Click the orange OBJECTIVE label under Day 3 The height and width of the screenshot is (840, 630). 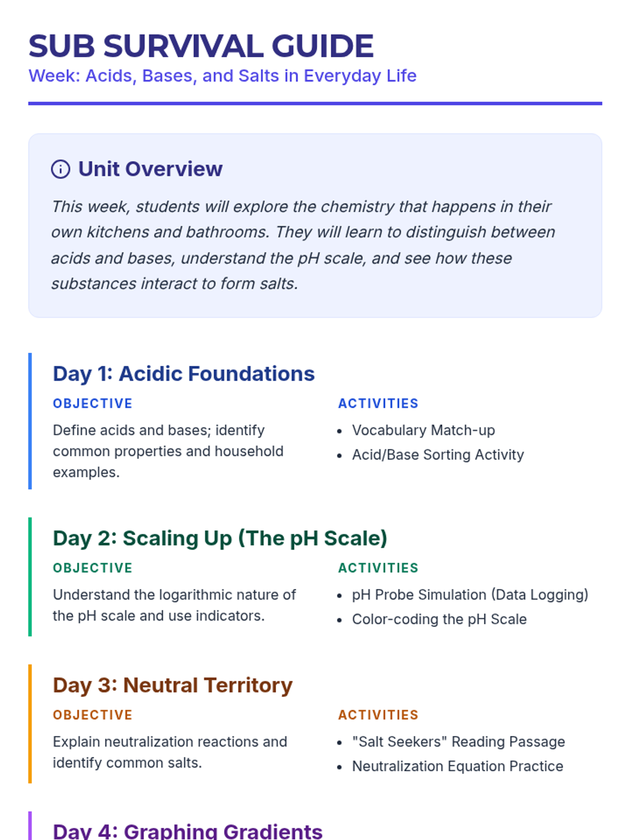pos(92,715)
